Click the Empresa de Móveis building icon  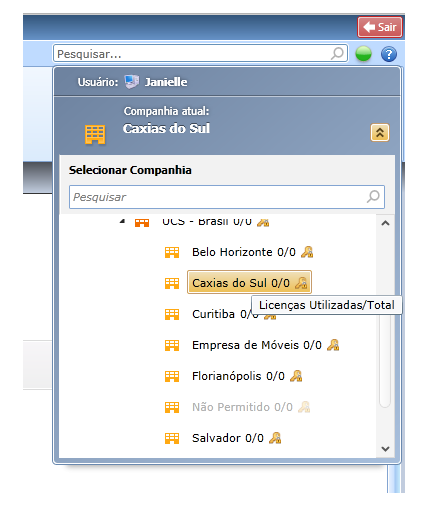point(172,345)
